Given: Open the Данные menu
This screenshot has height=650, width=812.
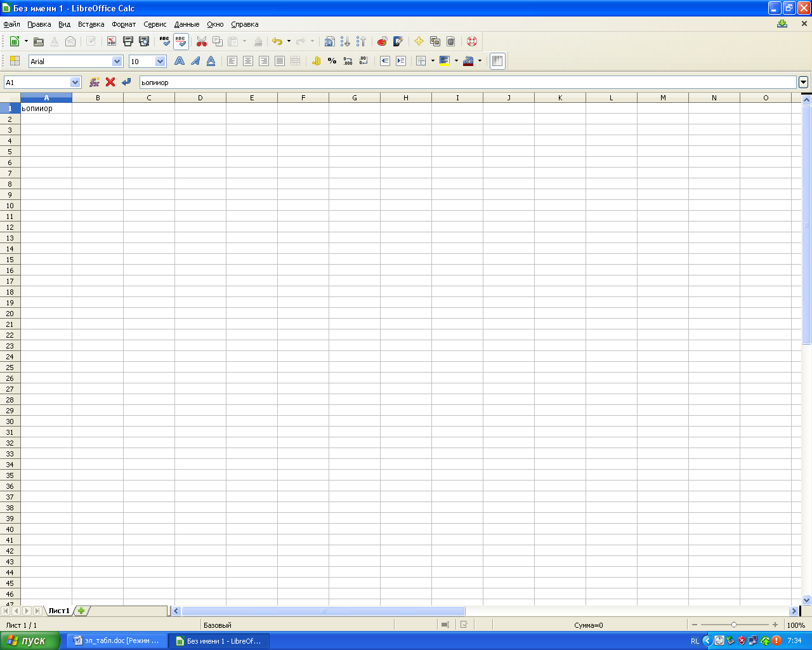Looking at the screenshot, I should click(x=187, y=24).
